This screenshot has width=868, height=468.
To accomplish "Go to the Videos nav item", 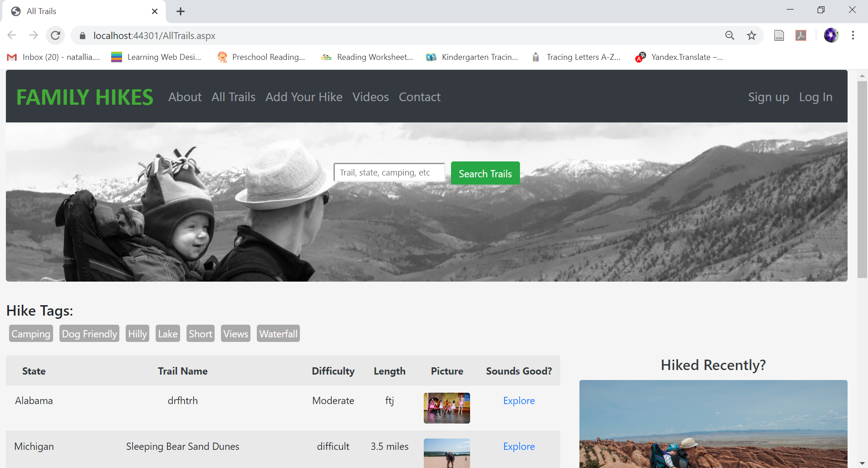I will point(370,97).
